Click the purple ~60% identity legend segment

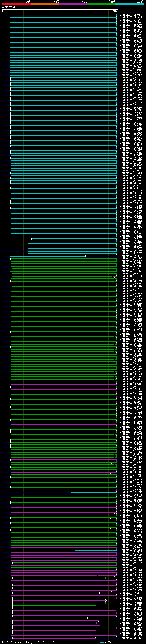[x=73, y=4]
